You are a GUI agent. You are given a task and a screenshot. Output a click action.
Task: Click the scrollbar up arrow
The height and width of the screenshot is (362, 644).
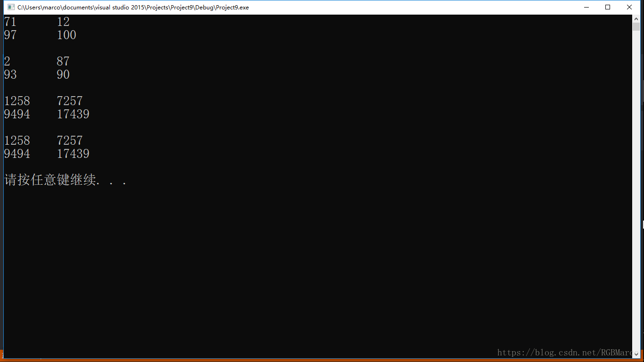(x=636, y=19)
